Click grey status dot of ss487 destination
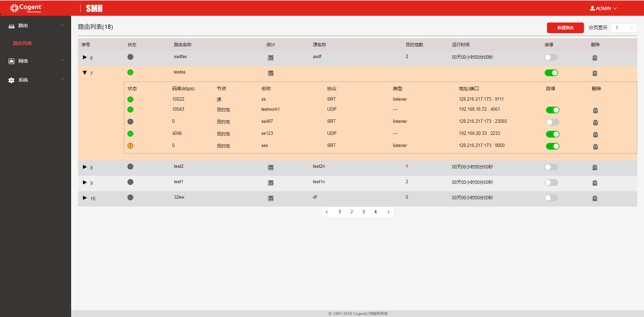Image resolution: width=644 pixels, height=317 pixels. (130, 121)
